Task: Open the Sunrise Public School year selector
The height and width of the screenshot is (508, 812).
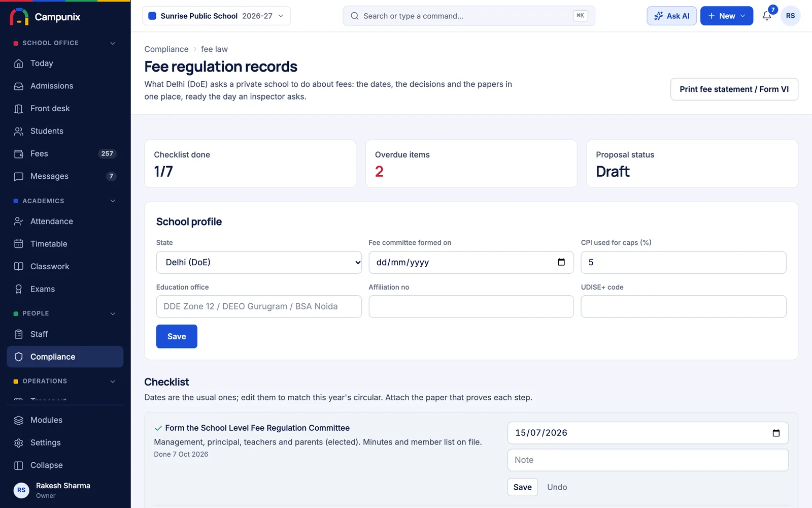Action: tap(217, 16)
